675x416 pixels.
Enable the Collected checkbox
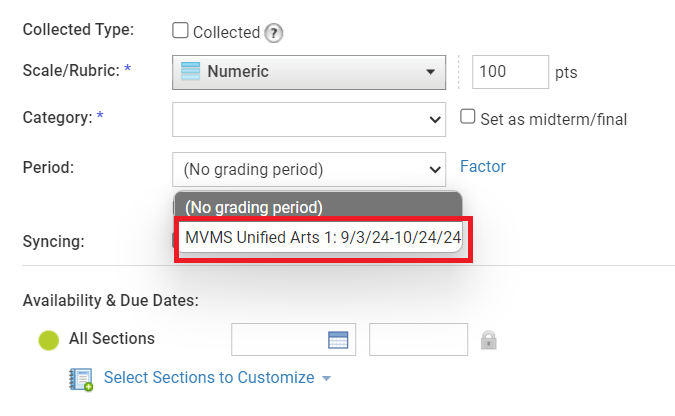[x=180, y=31]
